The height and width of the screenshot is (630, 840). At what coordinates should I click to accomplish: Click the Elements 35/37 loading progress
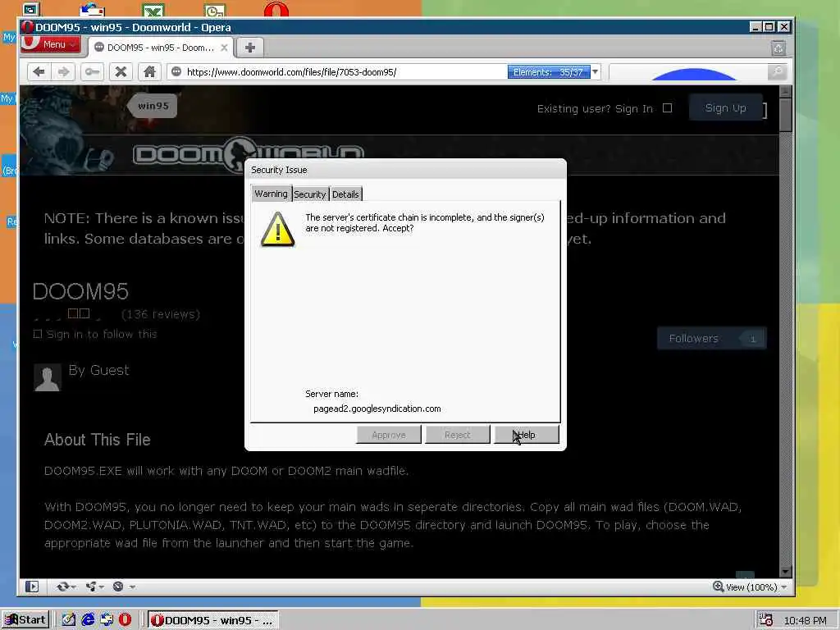point(549,72)
